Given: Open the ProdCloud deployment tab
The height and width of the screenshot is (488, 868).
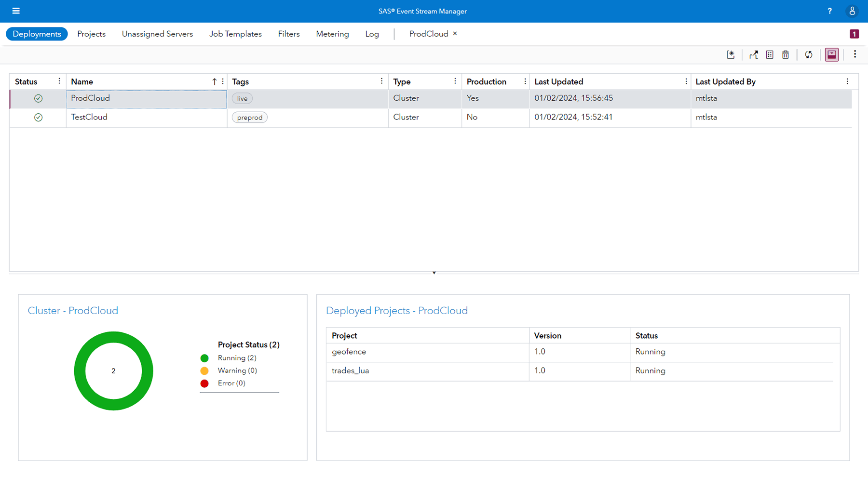Looking at the screenshot, I should (x=428, y=34).
